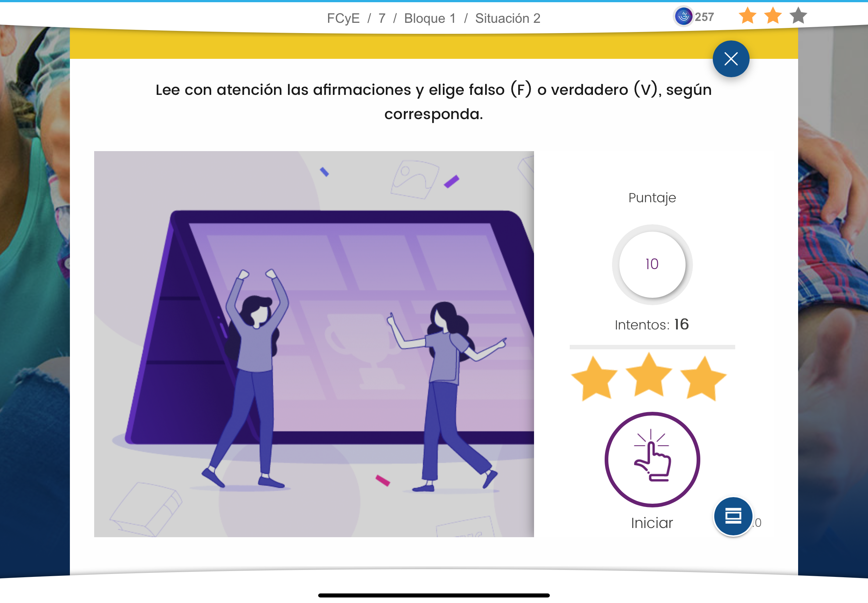The image size is (868, 603).
Task: Click the celebration illustration image
Action: tap(314, 344)
